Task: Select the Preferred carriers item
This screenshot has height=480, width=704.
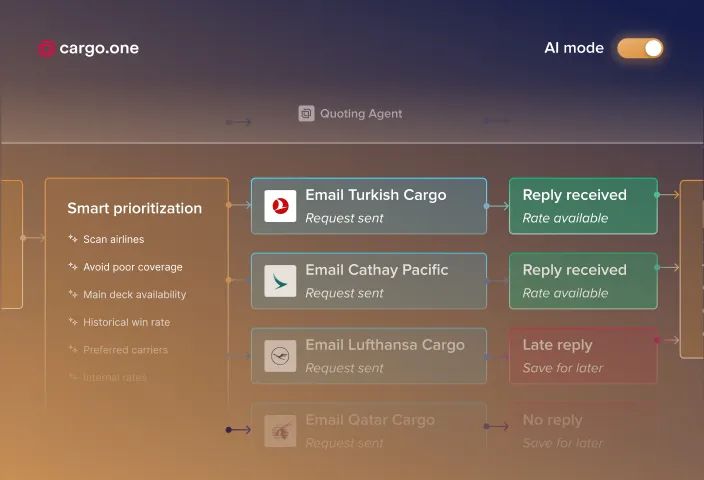Action: (x=125, y=350)
